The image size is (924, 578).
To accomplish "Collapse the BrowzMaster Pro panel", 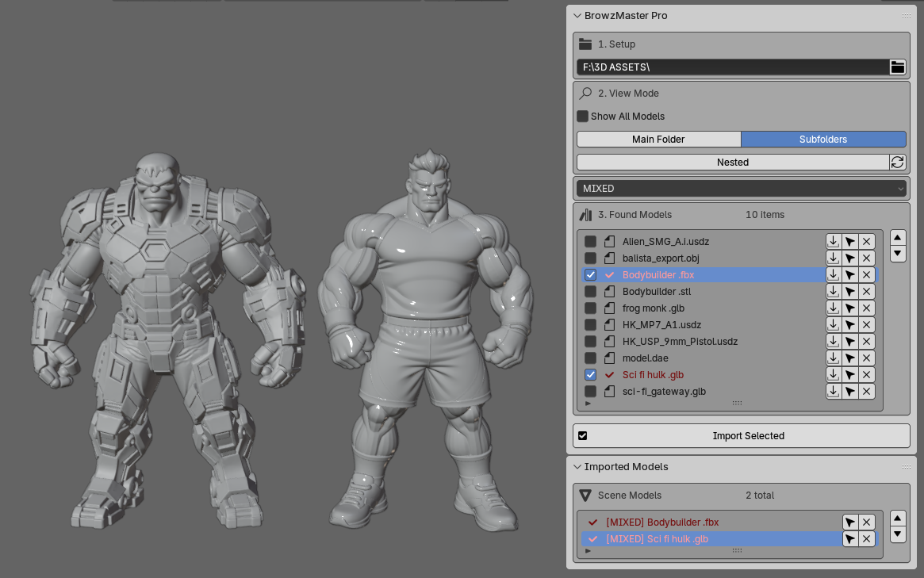I will 577,16.
